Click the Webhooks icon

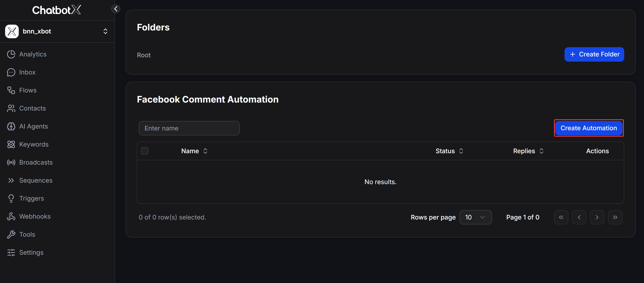click(11, 216)
